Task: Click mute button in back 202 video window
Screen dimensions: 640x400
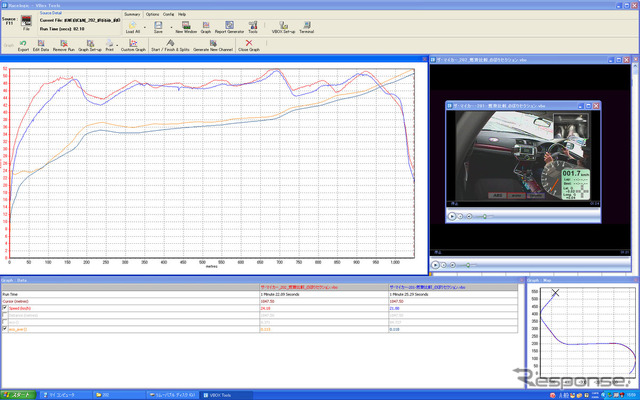Action: [x=453, y=265]
